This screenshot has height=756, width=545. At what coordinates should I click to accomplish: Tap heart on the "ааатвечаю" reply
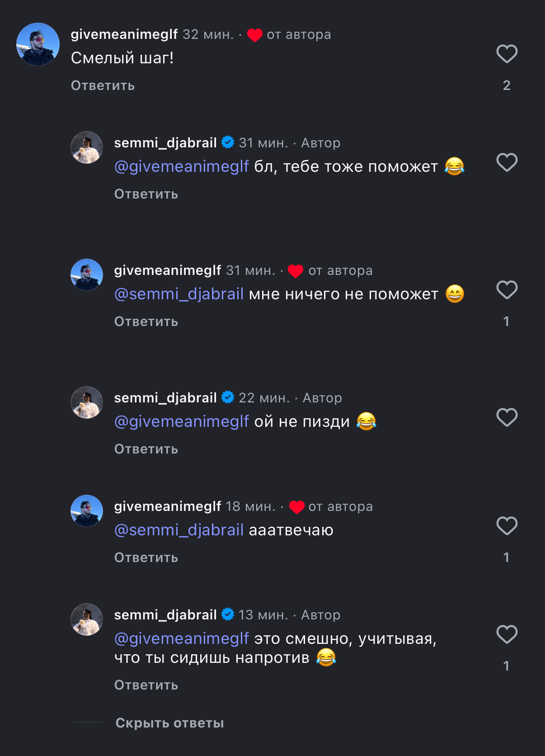coord(507,526)
